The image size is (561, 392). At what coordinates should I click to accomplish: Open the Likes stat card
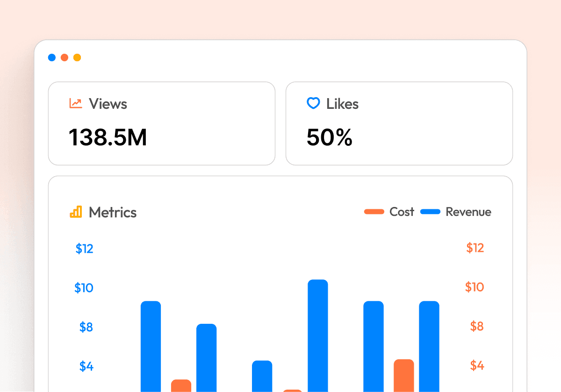click(399, 123)
